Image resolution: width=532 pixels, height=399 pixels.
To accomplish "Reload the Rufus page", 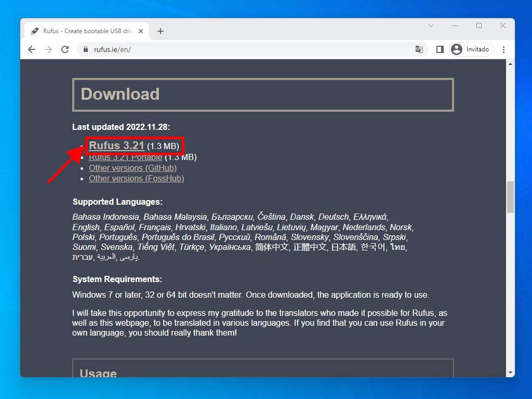I will click(65, 49).
